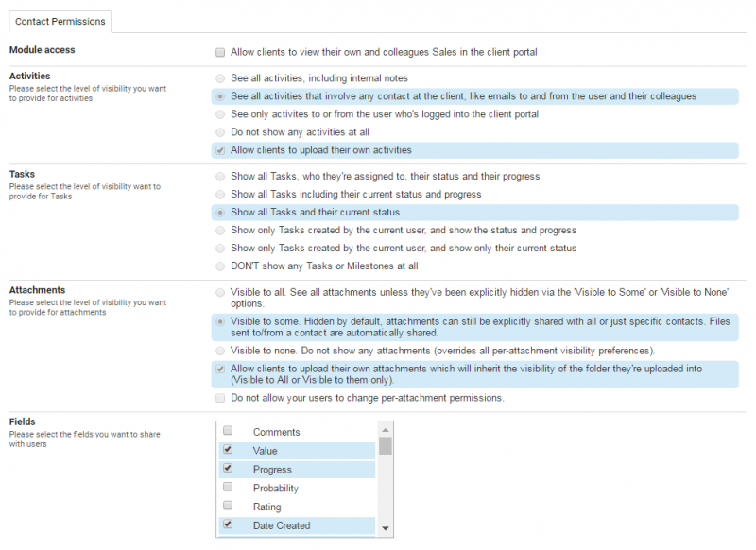Choose attachments Visible to all option
The height and width of the screenshot is (550, 756).
(x=220, y=293)
